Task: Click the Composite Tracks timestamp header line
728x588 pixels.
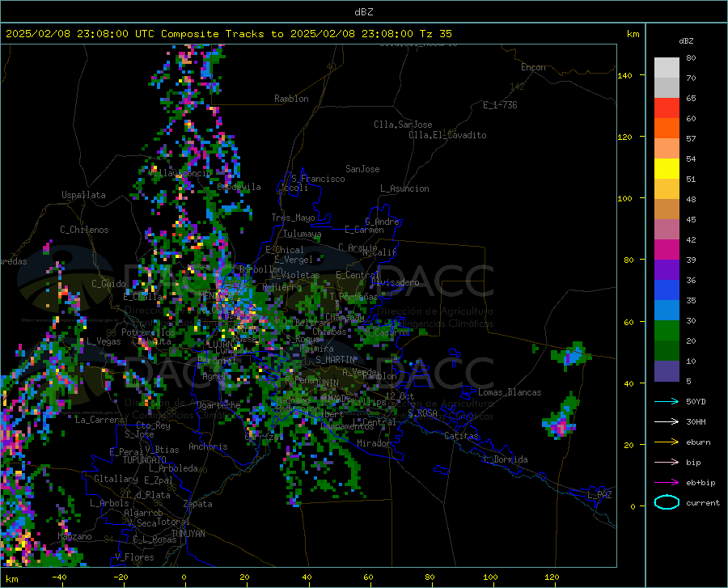Action: click(x=228, y=34)
